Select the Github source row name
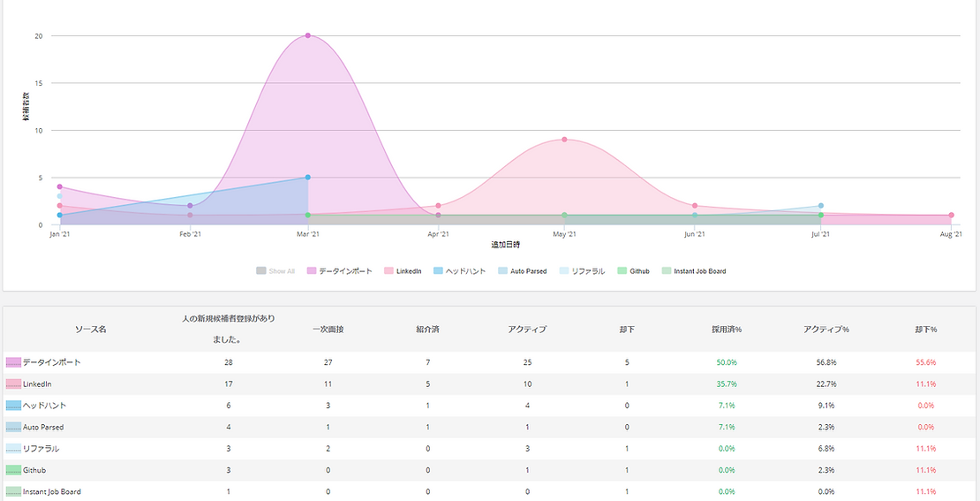The width and height of the screenshot is (980, 501). coord(34,470)
